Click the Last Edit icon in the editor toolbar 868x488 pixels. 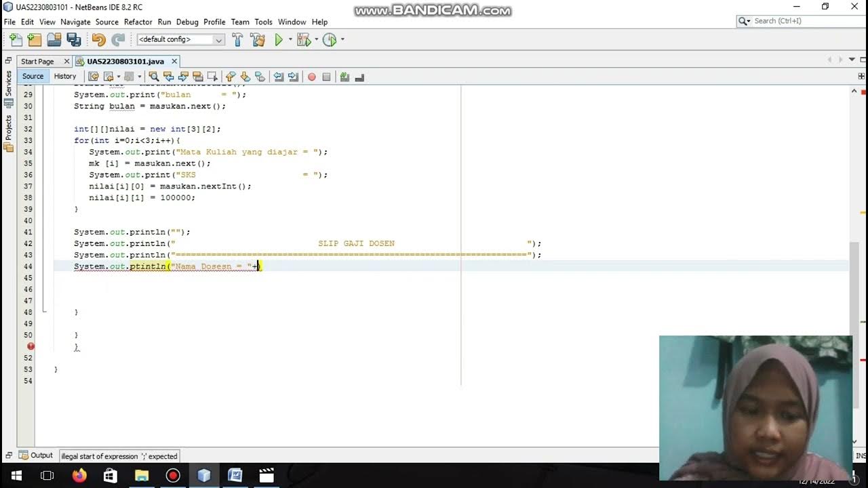click(x=94, y=77)
